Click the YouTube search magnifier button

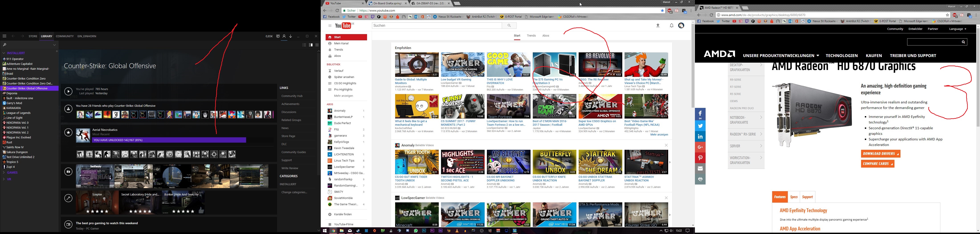click(509, 25)
